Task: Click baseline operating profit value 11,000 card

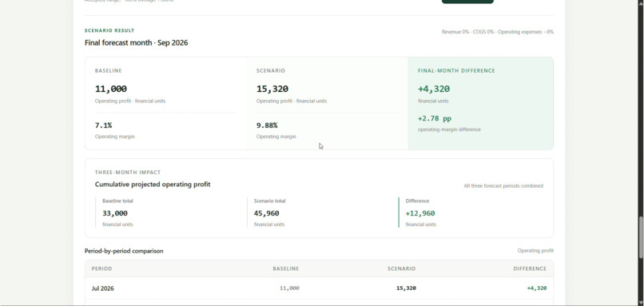Action: pyautogui.click(x=111, y=89)
